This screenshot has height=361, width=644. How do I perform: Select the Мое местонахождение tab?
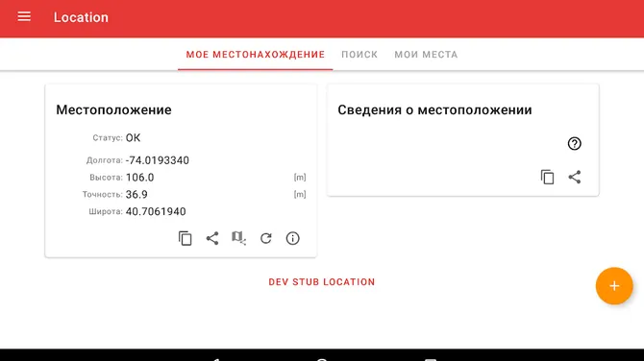tap(256, 55)
